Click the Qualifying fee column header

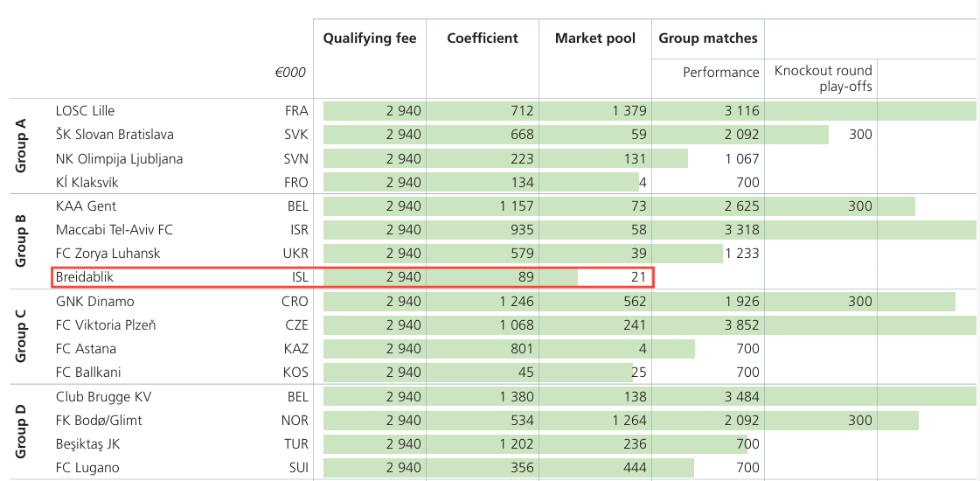point(370,38)
